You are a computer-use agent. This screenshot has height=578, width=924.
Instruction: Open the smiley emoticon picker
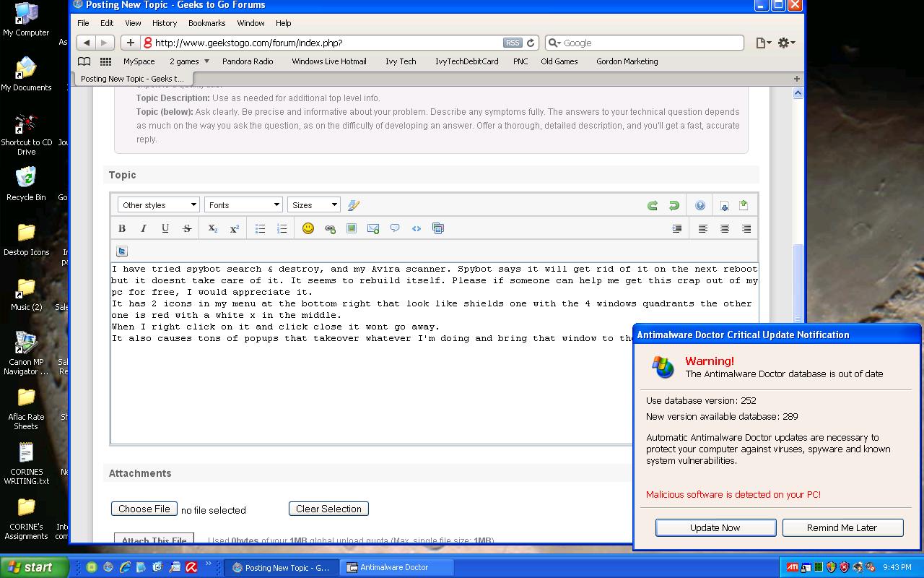coord(308,228)
